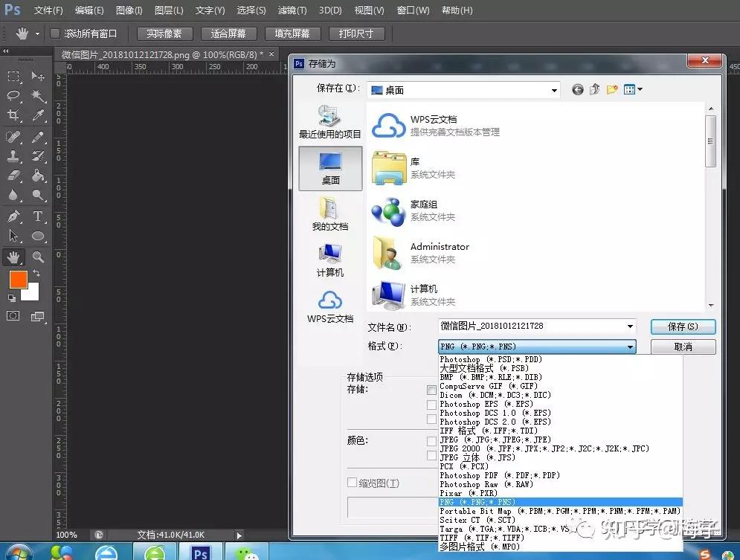Create new folder in Save As dialog

(x=612, y=89)
